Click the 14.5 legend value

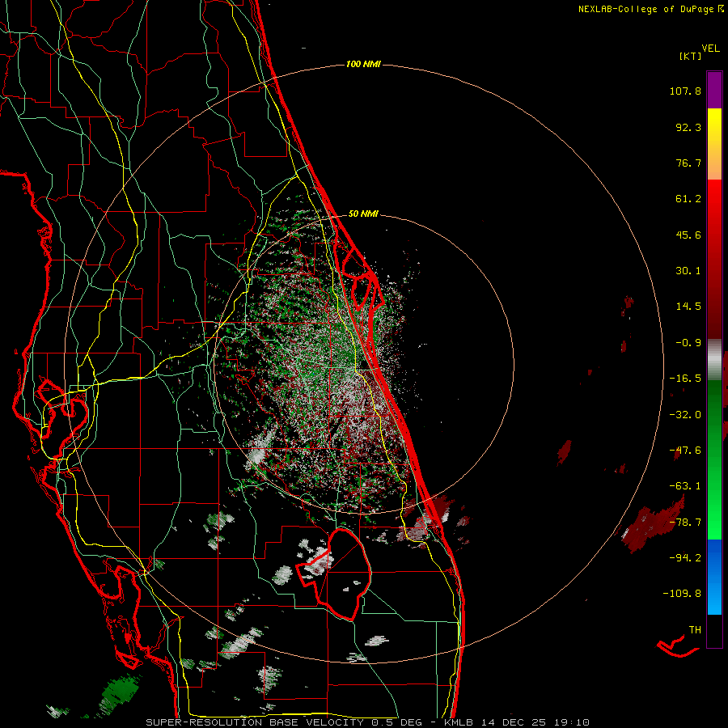688,307
